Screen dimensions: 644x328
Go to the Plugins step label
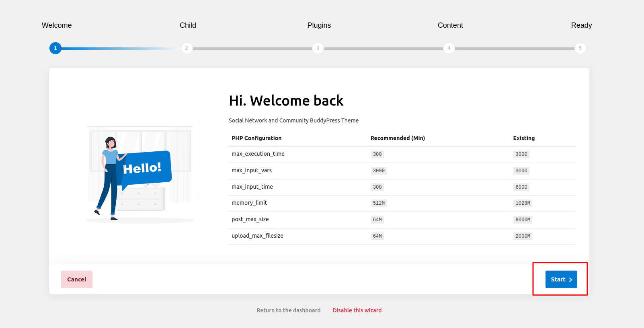[319, 25]
